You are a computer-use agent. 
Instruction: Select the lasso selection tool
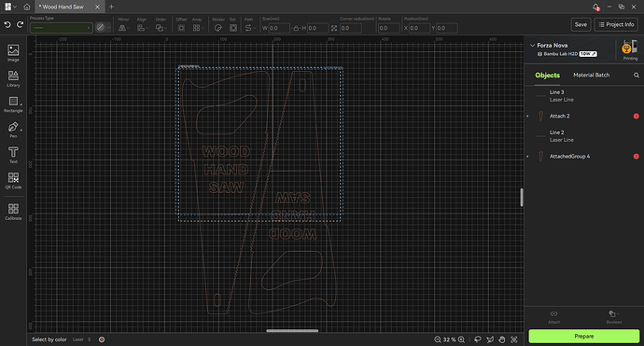(478, 339)
